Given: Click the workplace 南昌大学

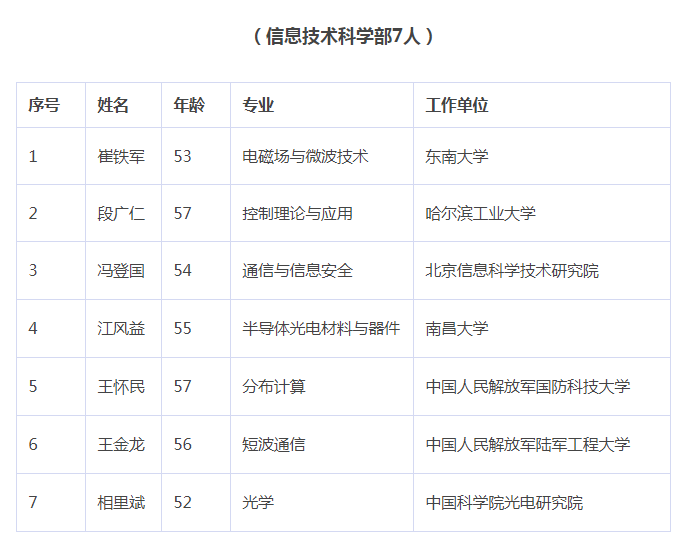Looking at the screenshot, I should pos(457,328).
